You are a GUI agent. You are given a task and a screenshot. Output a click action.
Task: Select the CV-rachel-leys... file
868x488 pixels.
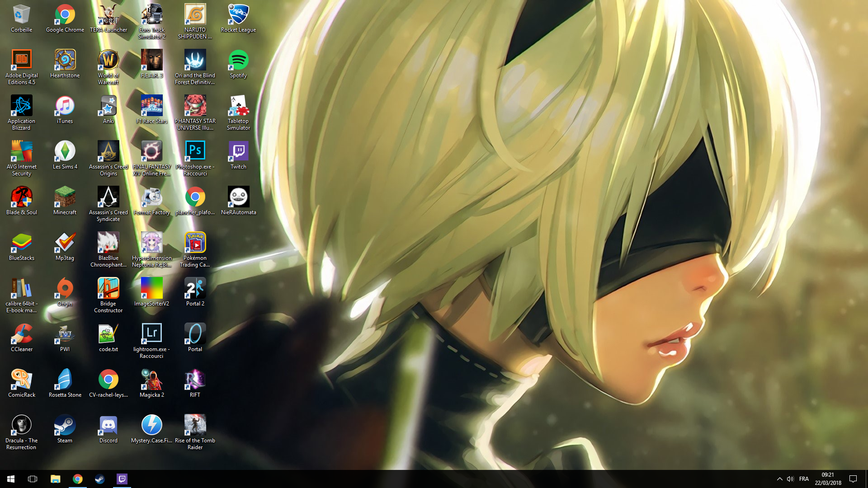tap(108, 384)
